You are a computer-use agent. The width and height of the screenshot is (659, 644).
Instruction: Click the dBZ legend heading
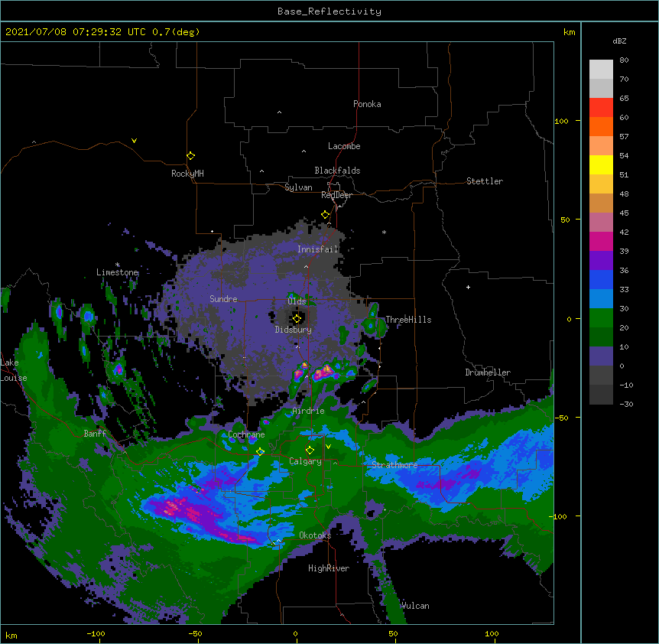[x=619, y=41]
